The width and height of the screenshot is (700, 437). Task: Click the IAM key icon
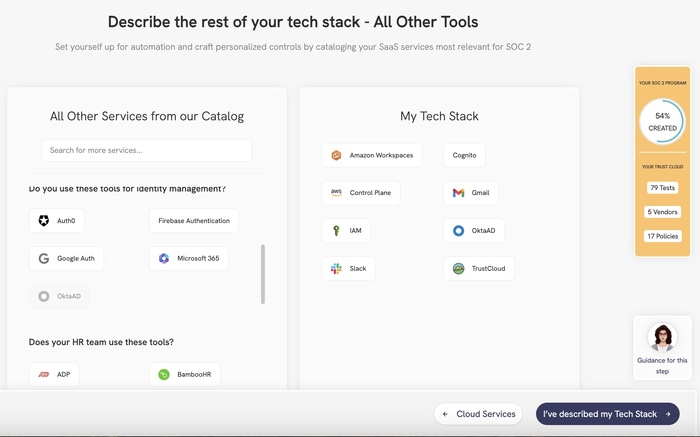coord(336,230)
